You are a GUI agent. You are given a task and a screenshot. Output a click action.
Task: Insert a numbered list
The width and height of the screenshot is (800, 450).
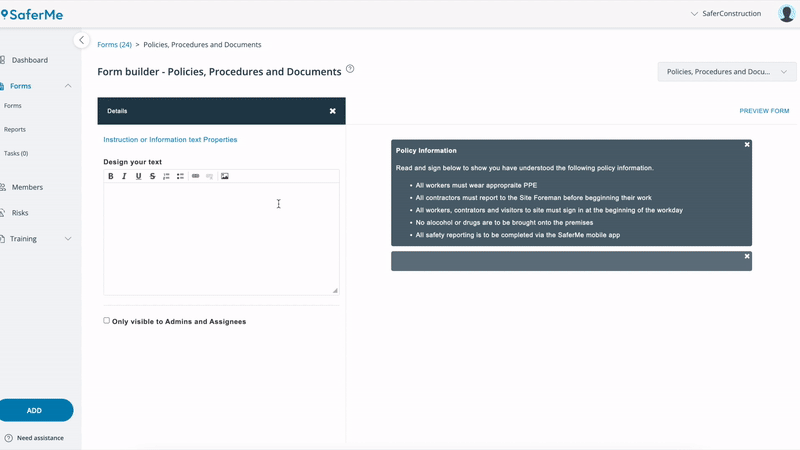166,176
